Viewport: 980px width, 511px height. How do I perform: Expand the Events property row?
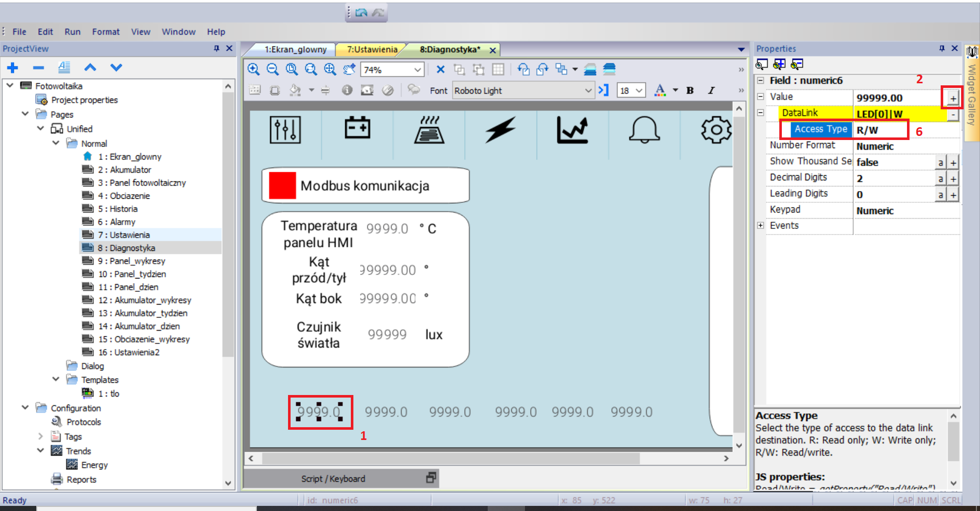tap(760, 225)
